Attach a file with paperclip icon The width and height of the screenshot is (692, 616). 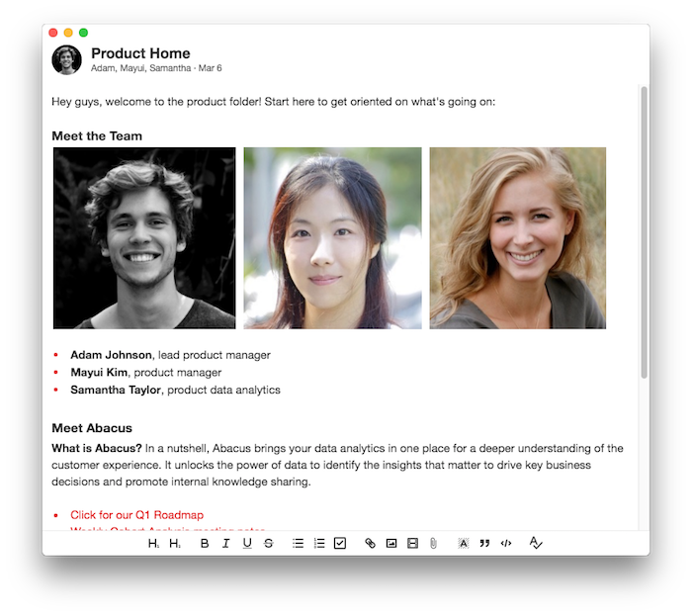[x=433, y=543]
